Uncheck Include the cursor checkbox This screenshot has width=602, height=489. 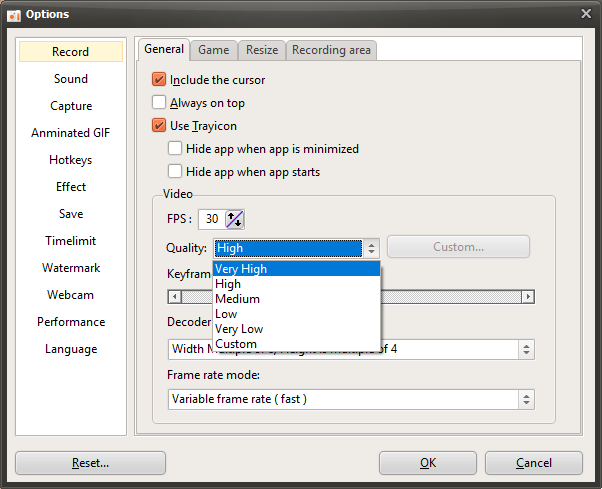[x=159, y=79]
